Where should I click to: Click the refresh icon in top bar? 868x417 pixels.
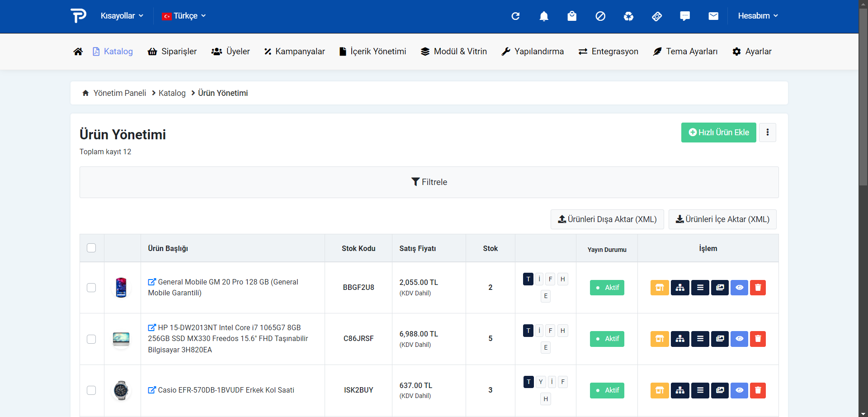(515, 16)
